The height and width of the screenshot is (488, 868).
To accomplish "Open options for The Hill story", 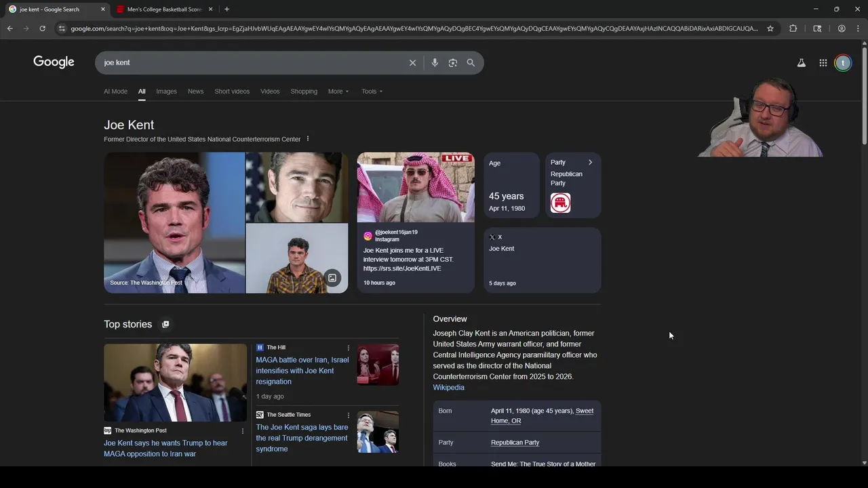I will (349, 348).
